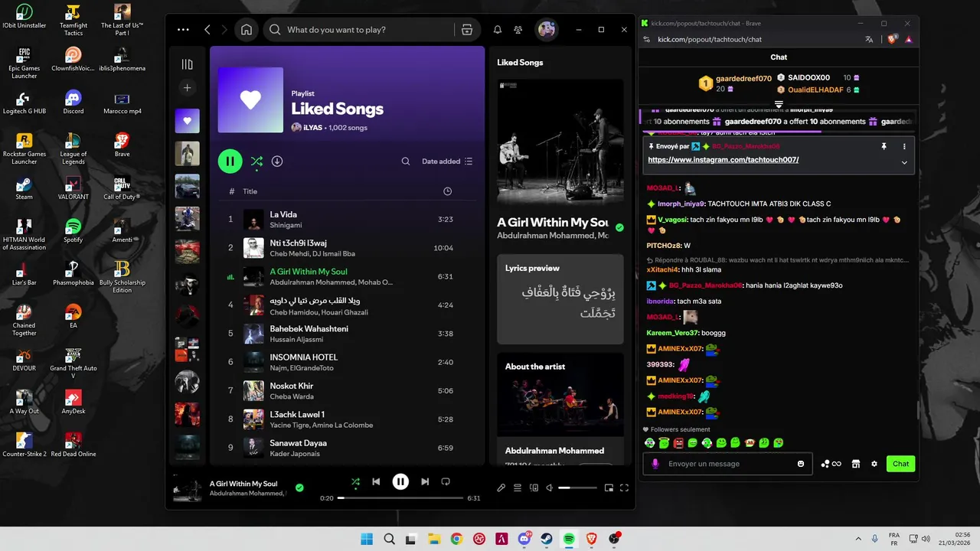Open the Spotify Home page icon
This screenshot has height=551, width=980.
pyautogui.click(x=247, y=30)
